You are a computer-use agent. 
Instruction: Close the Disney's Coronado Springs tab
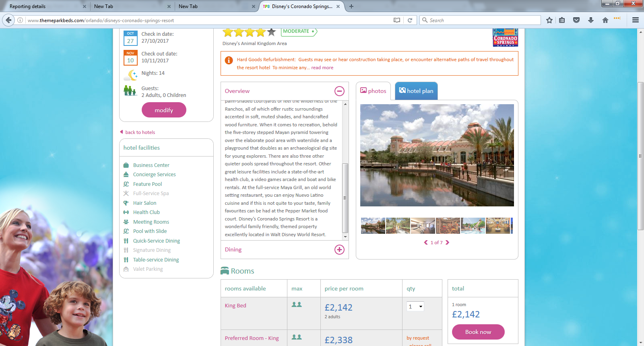[338, 6]
